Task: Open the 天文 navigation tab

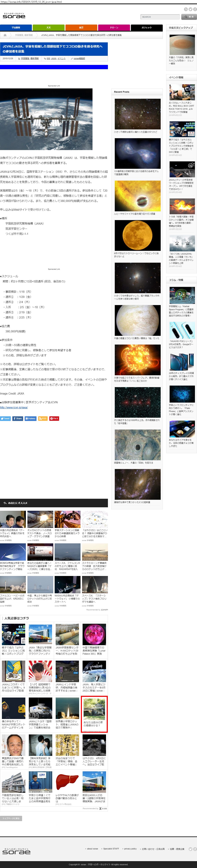Action: [48, 27]
